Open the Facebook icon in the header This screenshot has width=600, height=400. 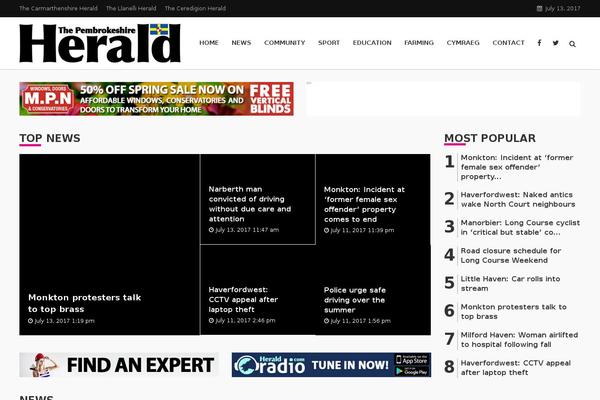click(539, 43)
